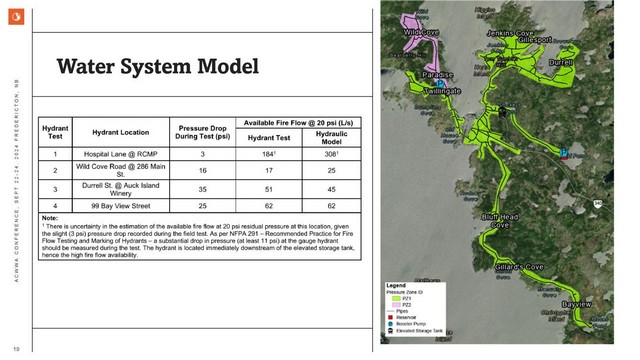Select the Bayview map label
This screenshot has width=640, height=360.
coord(577,304)
